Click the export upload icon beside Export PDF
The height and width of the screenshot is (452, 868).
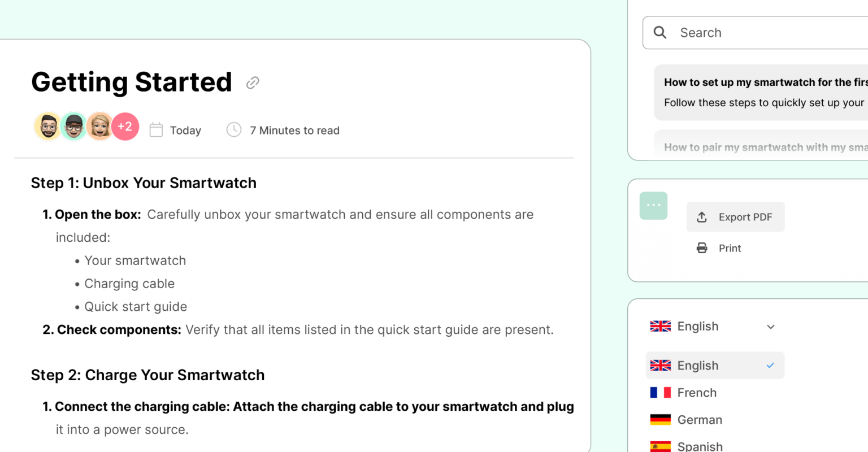tap(701, 216)
